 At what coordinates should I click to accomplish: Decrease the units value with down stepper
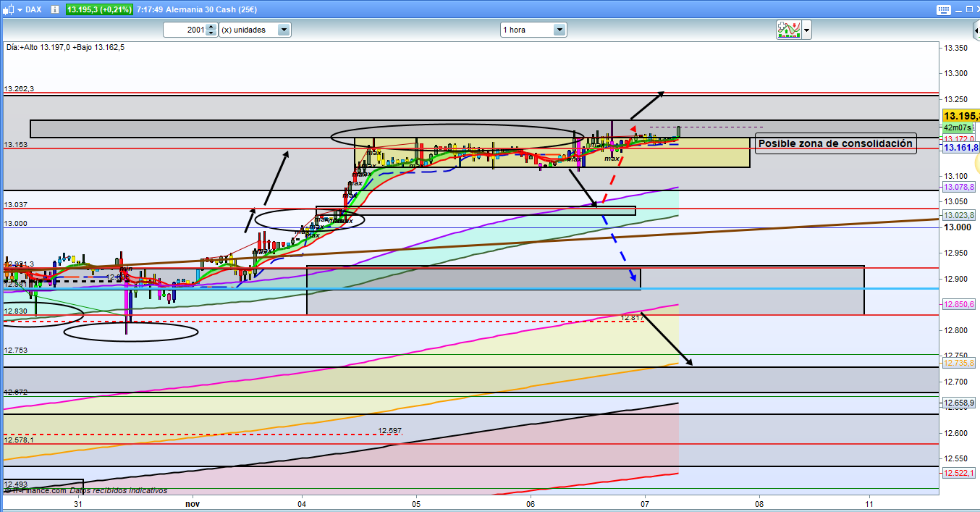pyautogui.click(x=211, y=33)
